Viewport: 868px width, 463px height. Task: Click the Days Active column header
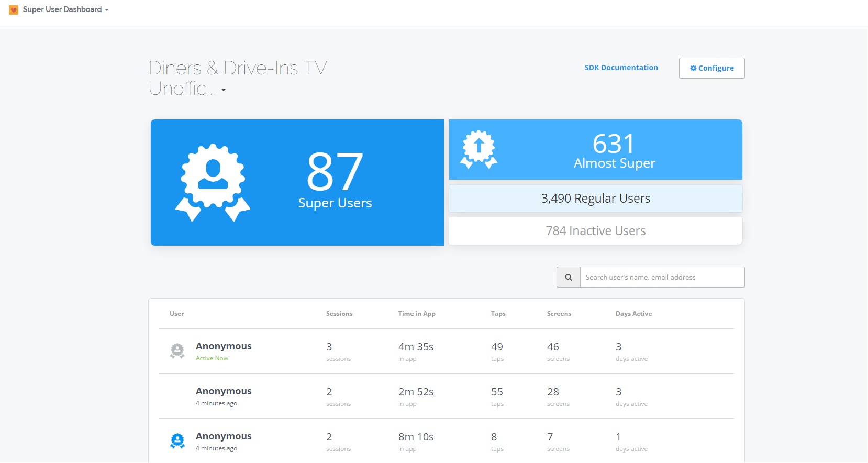[633, 314]
